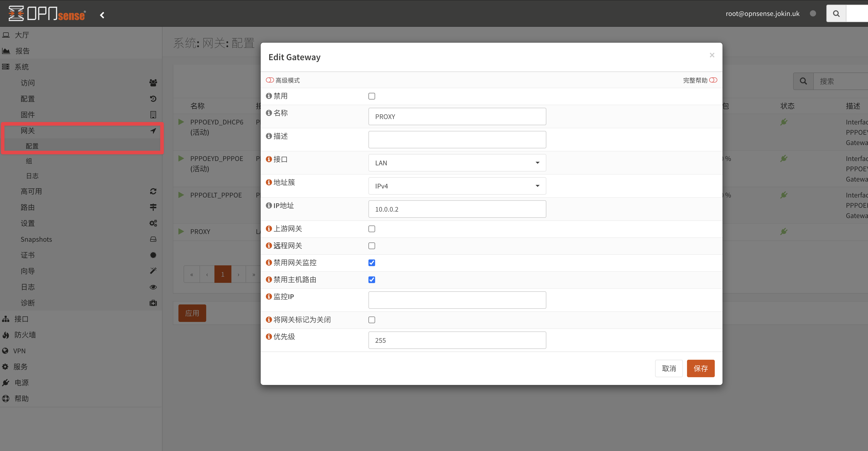Click root@opnsense.jokin.uk user link
This screenshot has height=451, width=868.
(x=763, y=13)
